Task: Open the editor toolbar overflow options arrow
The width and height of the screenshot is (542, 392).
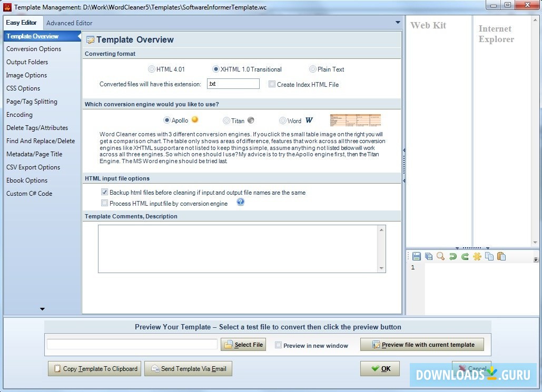Action: (536, 259)
